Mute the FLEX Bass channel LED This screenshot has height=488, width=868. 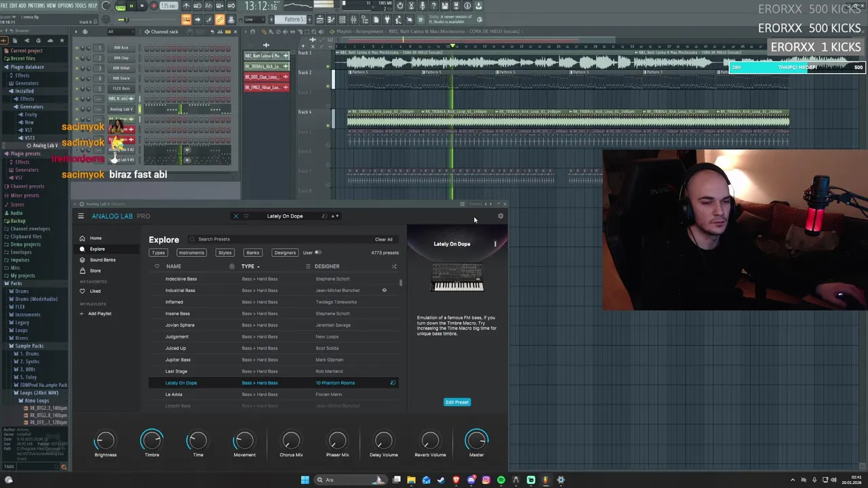[x=77, y=89]
